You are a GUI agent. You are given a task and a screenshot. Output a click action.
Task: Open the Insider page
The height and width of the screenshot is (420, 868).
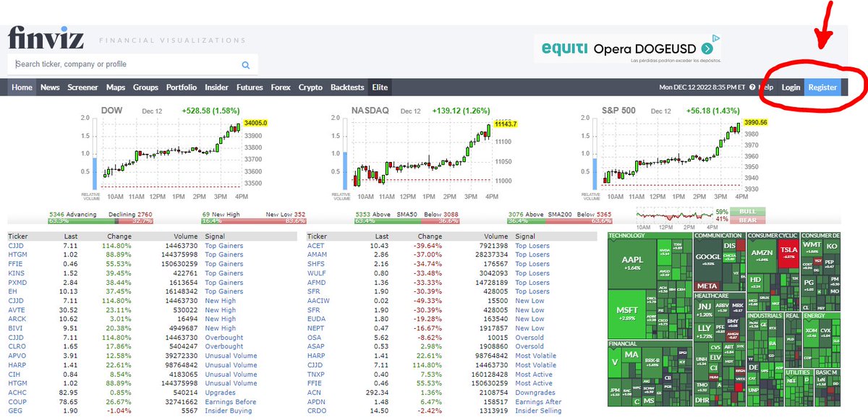click(x=217, y=87)
